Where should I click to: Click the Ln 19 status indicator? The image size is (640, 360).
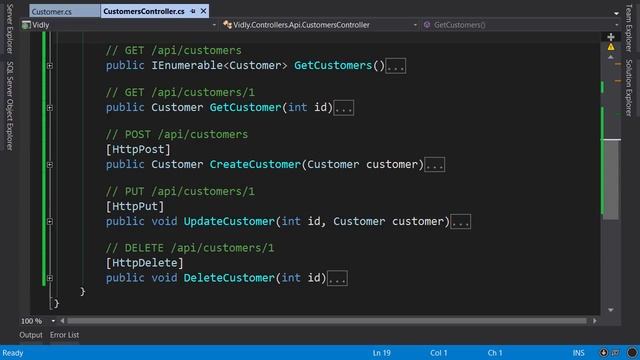click(382, 353)
